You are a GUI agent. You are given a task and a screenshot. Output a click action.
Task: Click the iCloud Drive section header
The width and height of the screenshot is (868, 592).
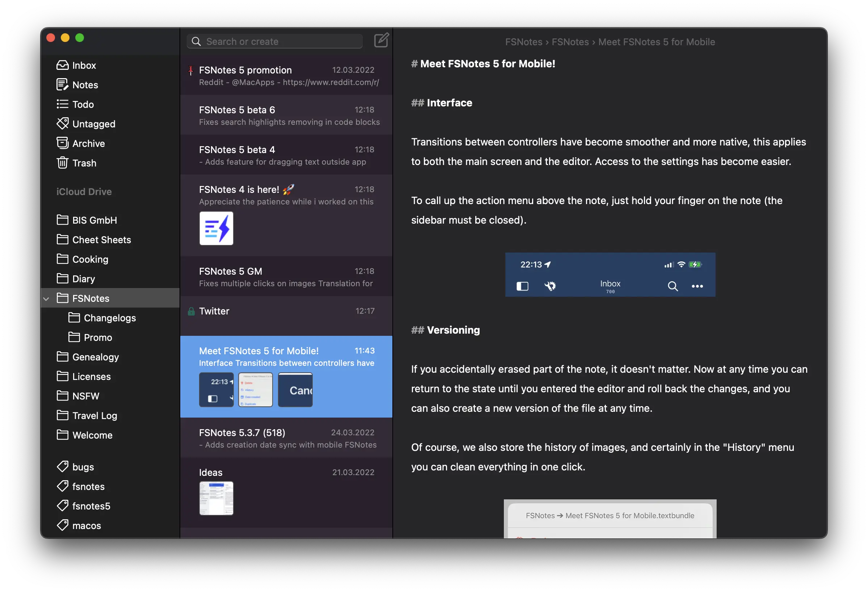[x=84, y=191]
